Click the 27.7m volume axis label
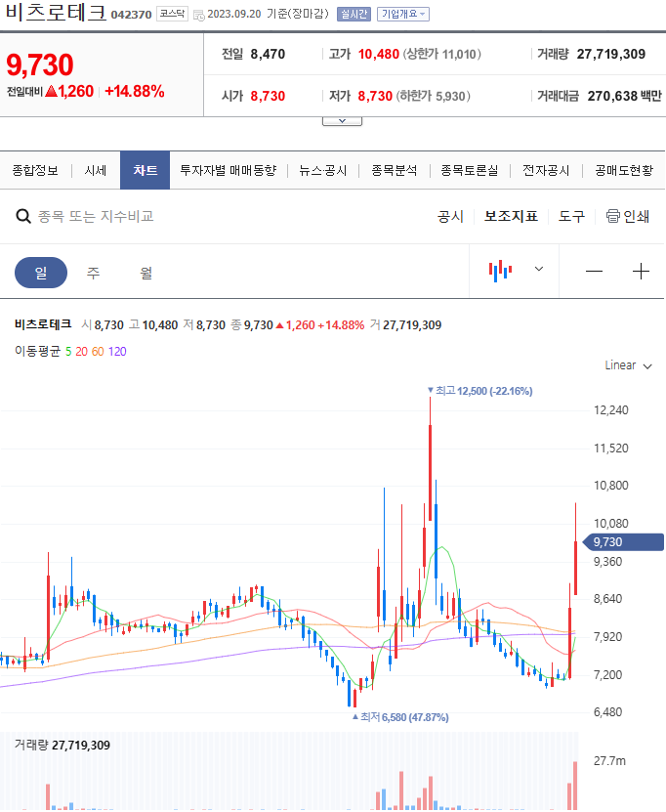The height and width of the screenshot is (812, 666). (609, 761)
